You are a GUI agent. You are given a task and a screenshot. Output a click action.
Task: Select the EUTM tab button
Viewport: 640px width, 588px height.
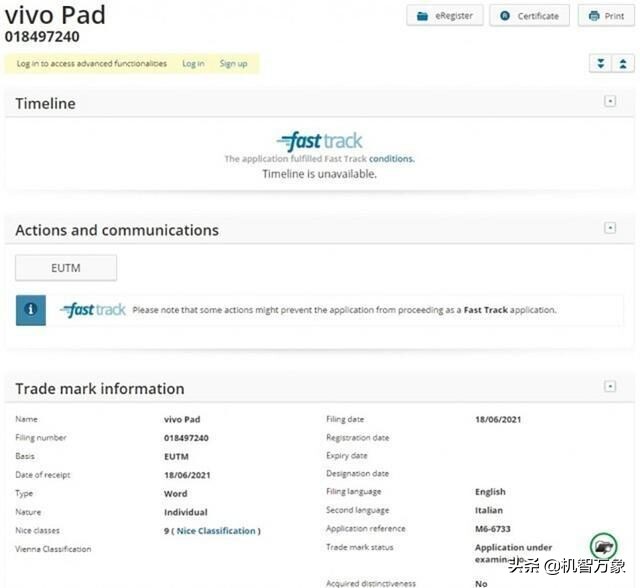[66, 268]
